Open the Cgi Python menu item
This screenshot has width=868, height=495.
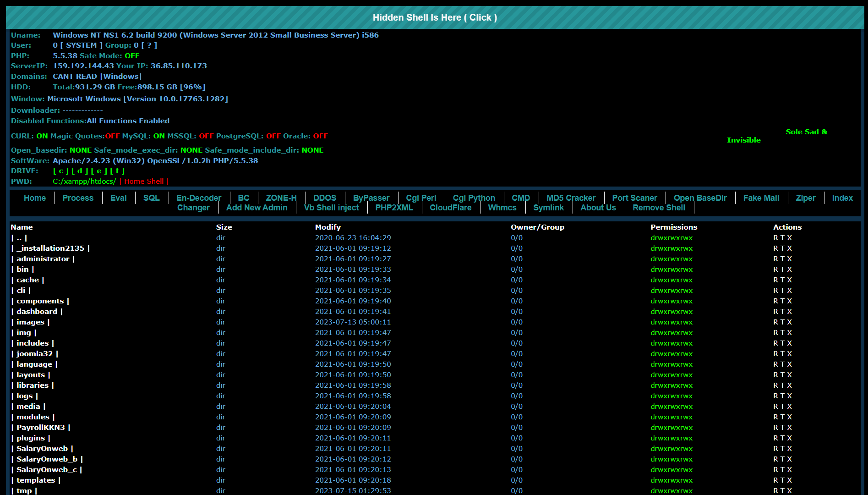474,198
